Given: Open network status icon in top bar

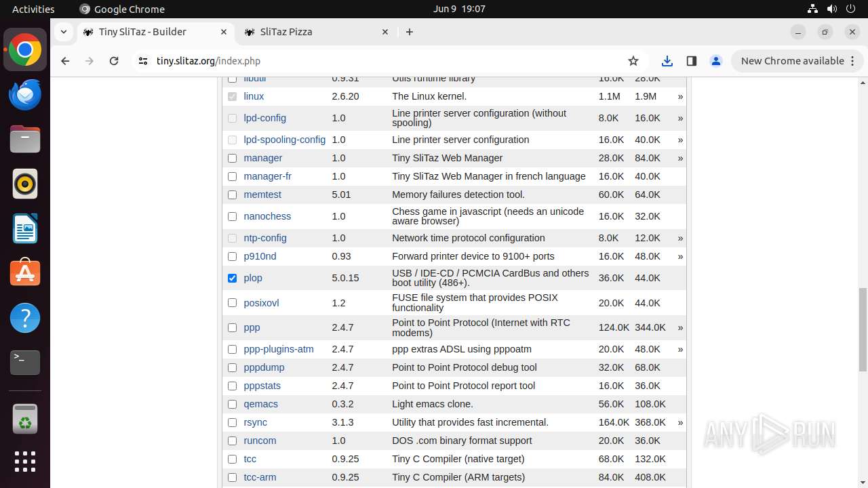Looking at the screenshot, I should click(812, 9).
